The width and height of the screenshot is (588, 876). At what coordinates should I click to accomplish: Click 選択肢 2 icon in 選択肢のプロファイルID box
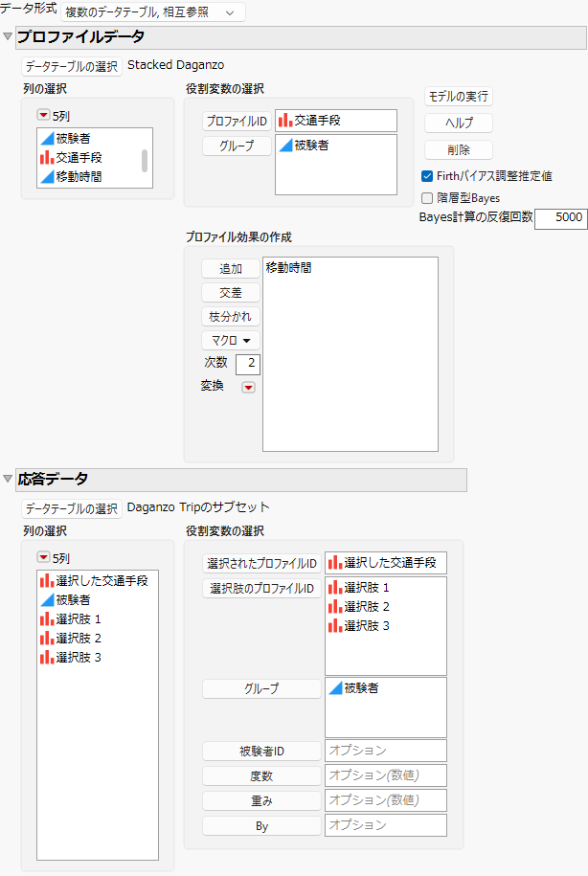(335, 607)
